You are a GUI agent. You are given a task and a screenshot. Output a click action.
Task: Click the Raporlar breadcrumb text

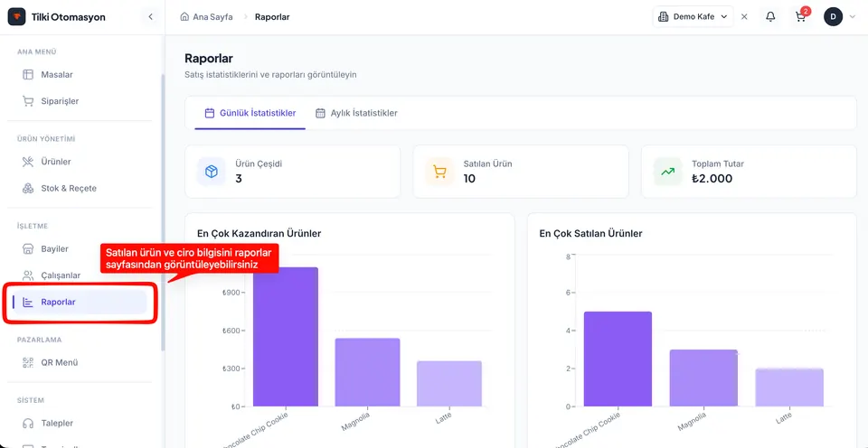click(272, 17)
